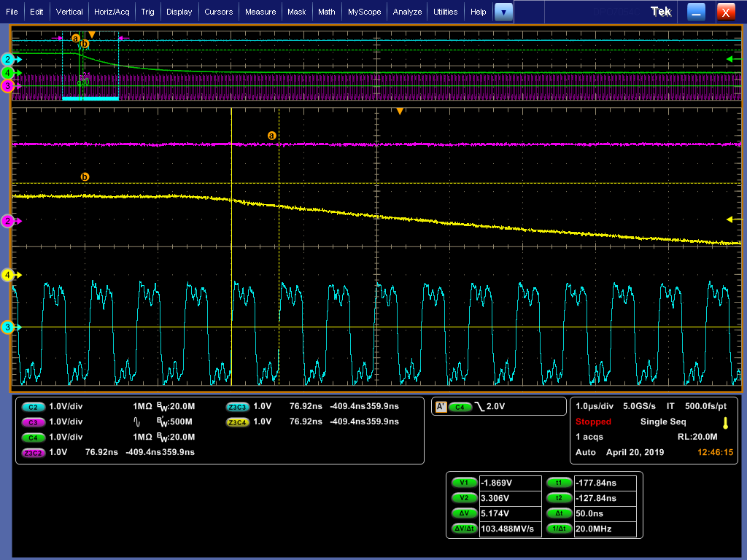
Task: Click the Δt cursor readout button
Action: [x=559, y=514]
